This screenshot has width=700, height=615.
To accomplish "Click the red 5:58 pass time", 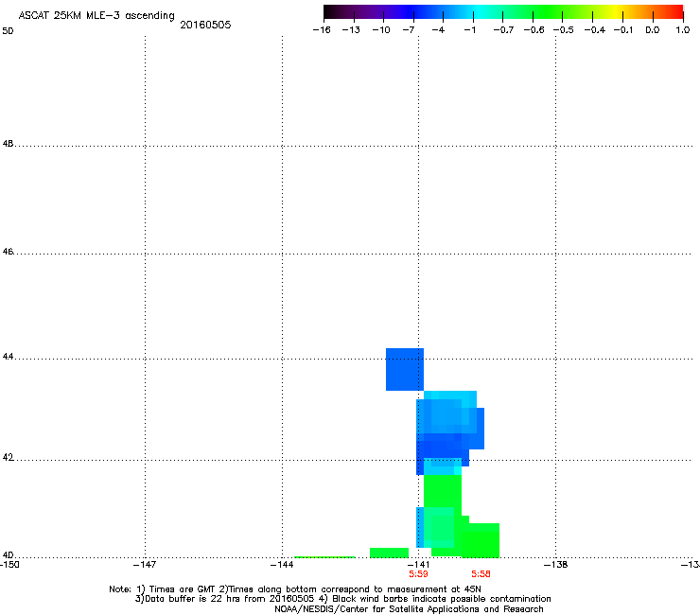I will [481, 574].
